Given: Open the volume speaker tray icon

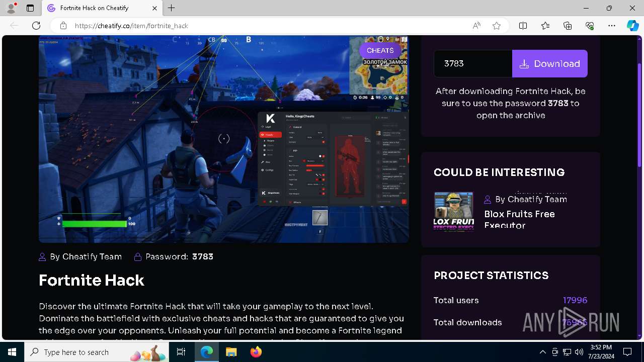Looking at the screenshot, I should (579, 352).
